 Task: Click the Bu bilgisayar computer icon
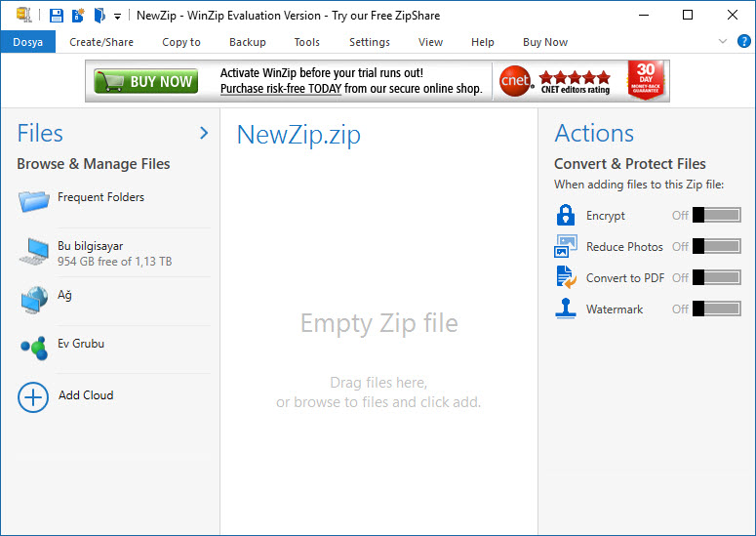(34, 251)
